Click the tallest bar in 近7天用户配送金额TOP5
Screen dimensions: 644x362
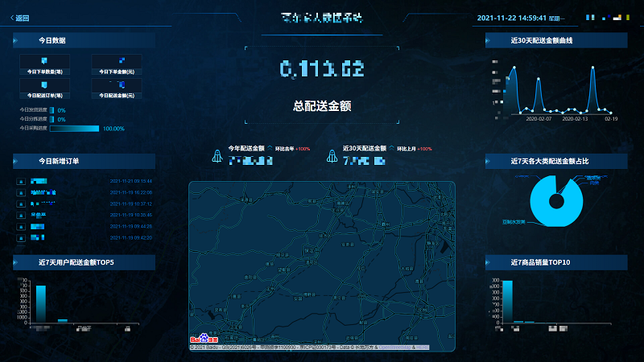tap(40, 303)
